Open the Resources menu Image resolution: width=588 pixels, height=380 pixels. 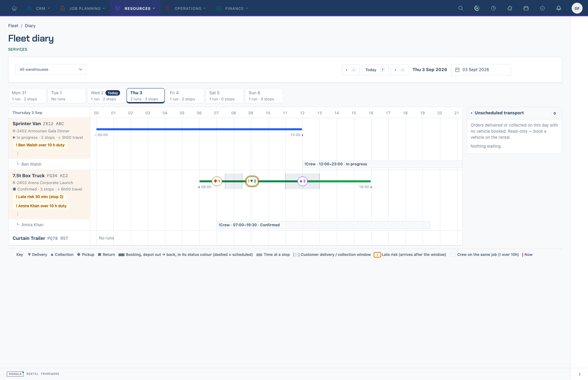[135, 8]
